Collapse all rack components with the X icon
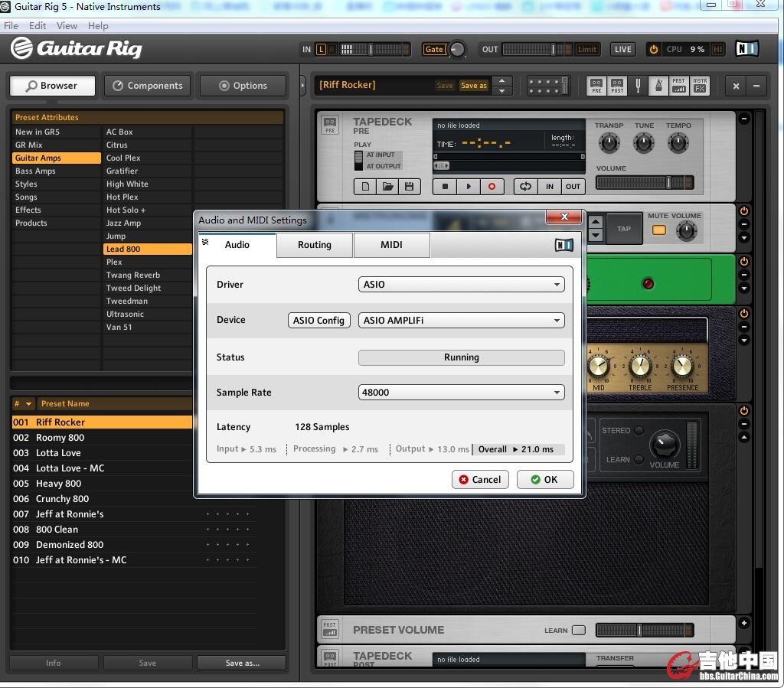The height and width of the screenshot is (688, 784). [x=736, y=86]
